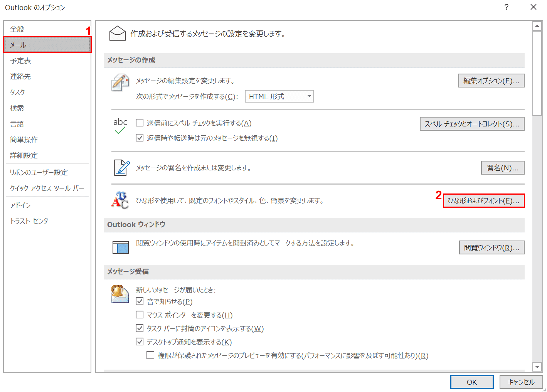The width and height of the screenshot is (547, 392).
Task: Uncheck デスクトップ通知を表示する
Action: pyautogui.click(x=140, y=342)
